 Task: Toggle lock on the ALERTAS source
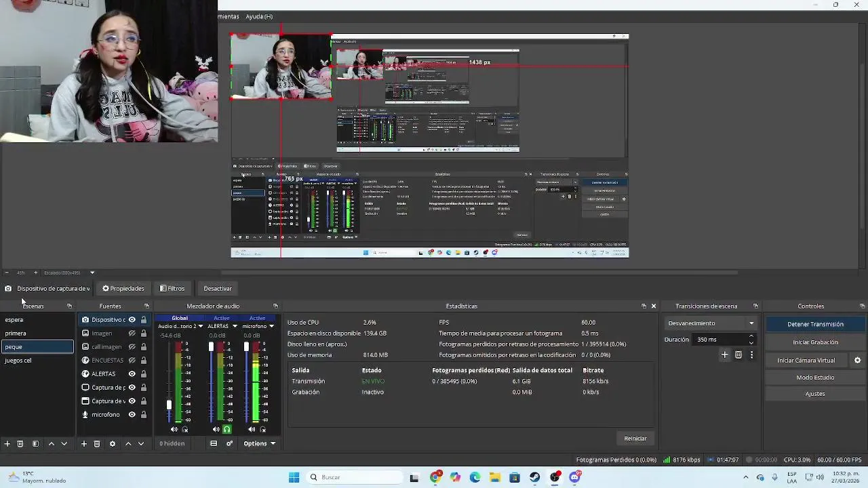point(143,373)
